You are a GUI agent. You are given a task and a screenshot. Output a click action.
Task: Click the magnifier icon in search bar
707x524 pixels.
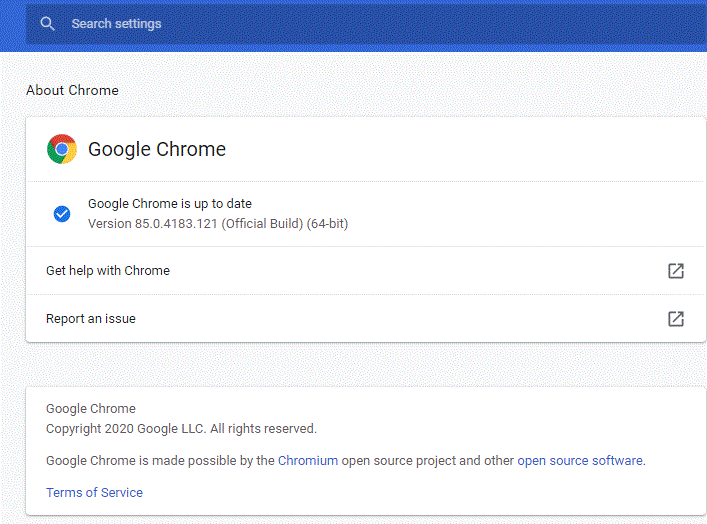click(47, 23)
